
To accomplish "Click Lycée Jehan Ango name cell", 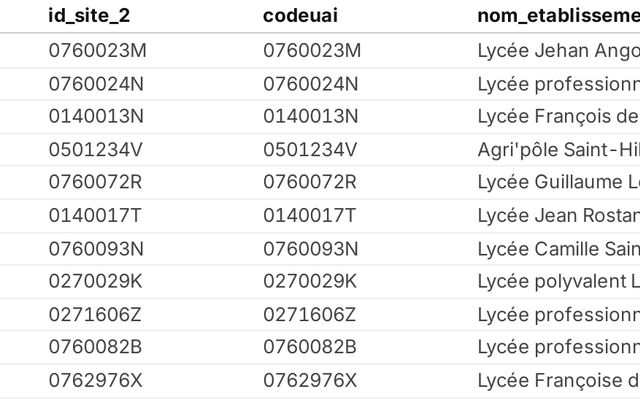I will click(558, 51).
